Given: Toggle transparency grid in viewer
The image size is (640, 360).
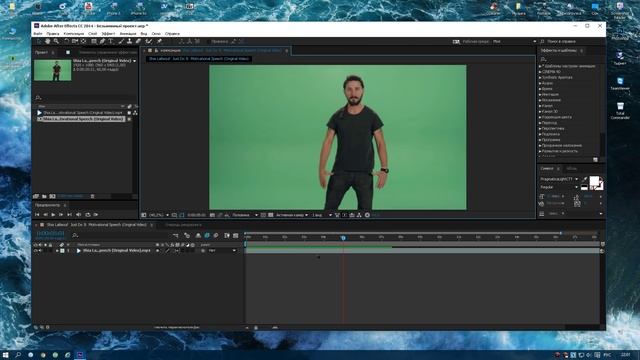Looking at the screenshot, I should (x=271, y=215).
